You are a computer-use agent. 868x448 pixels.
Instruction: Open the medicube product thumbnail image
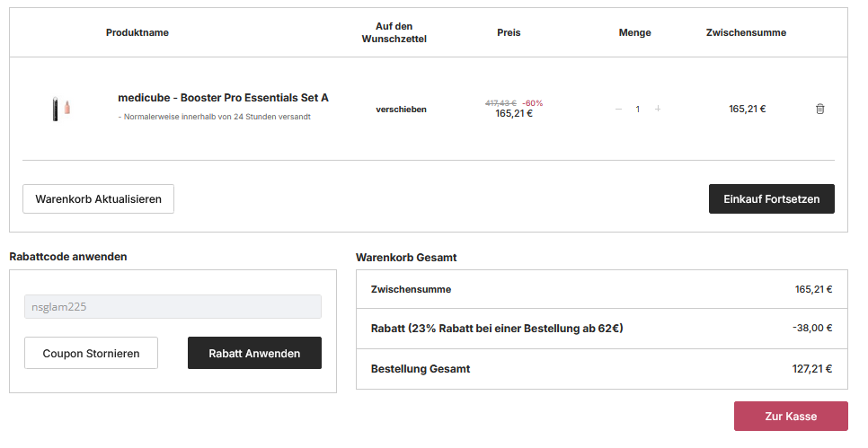click(x=61, y=109)
